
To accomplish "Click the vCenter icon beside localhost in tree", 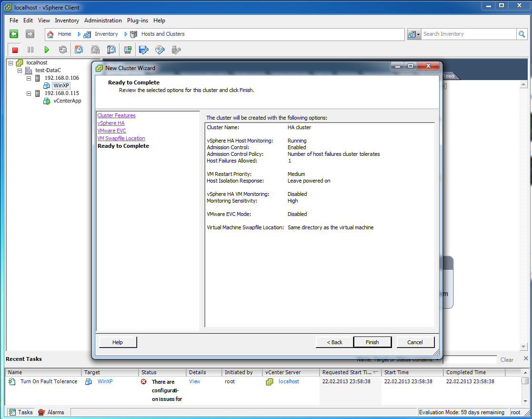I will pyautogui.click(x=20, y=63).
